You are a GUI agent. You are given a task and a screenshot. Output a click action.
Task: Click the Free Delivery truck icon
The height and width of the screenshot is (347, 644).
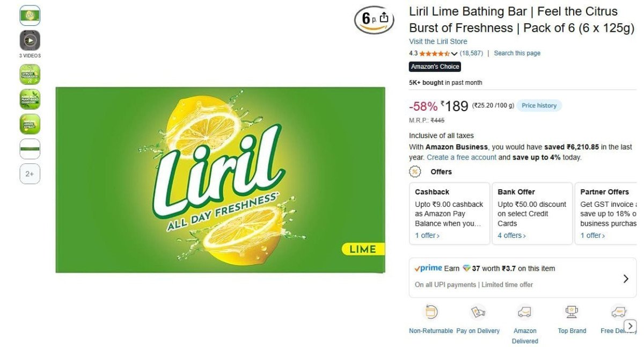click(x=618, y=312)
